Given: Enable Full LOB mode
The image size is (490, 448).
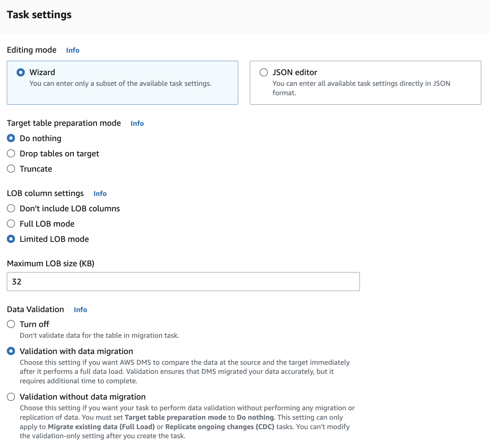Looking at the screenshot, I should coord(11,223).
